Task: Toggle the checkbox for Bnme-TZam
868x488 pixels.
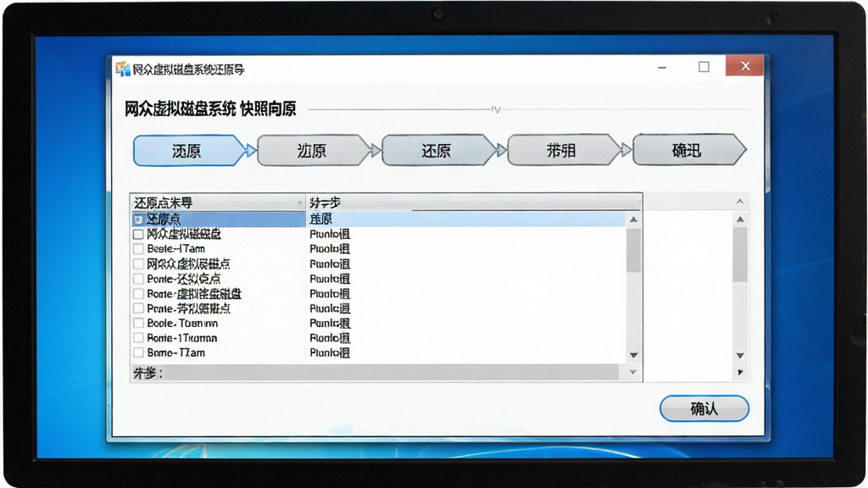Action: coord(138,352)
